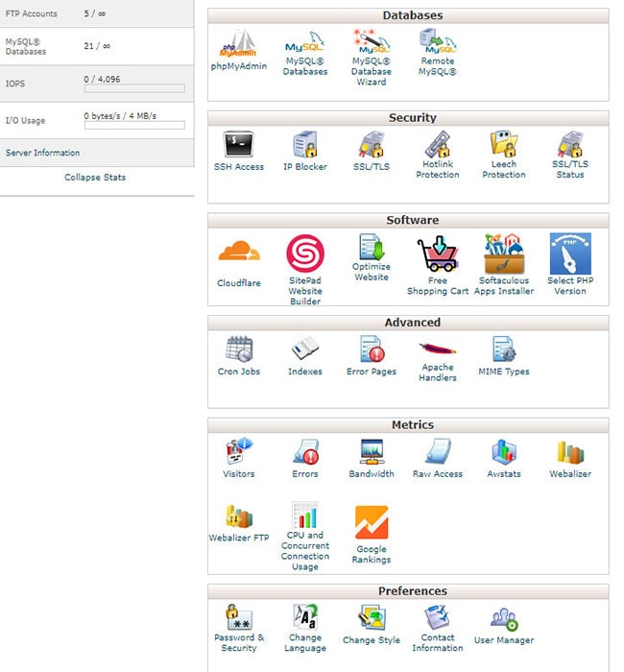Select the '0 bytes/s / 4 MB/s' value
This screenshot has width=624, height=672.
120,116
